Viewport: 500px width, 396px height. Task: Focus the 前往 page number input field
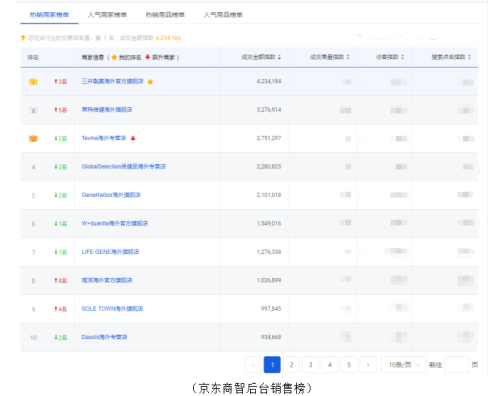(x=457, y=365)
